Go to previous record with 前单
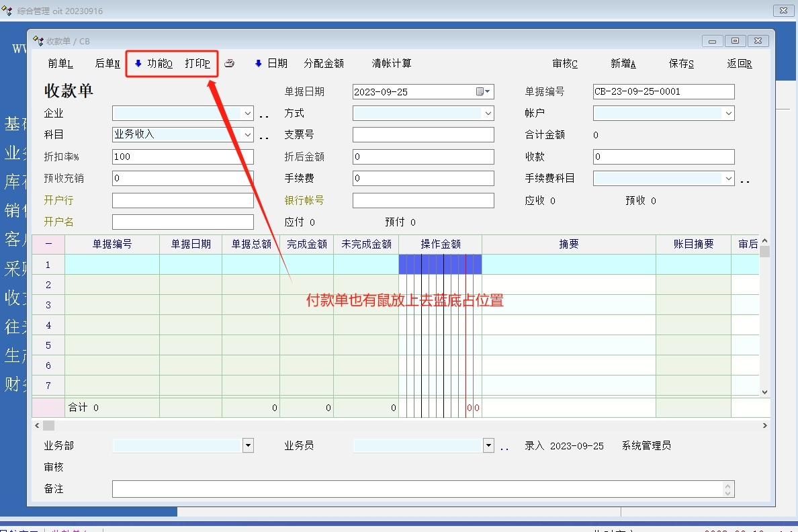798x532 pixels. point(60,64)
